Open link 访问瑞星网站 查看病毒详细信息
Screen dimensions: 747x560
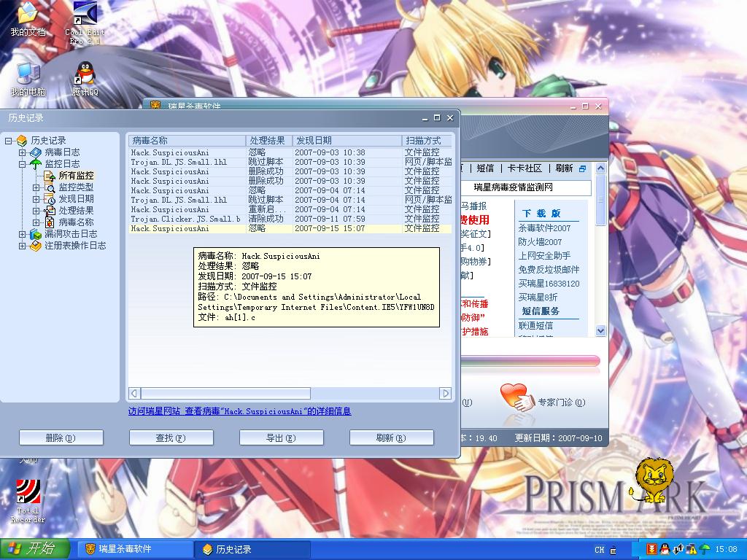pos(239,411)
